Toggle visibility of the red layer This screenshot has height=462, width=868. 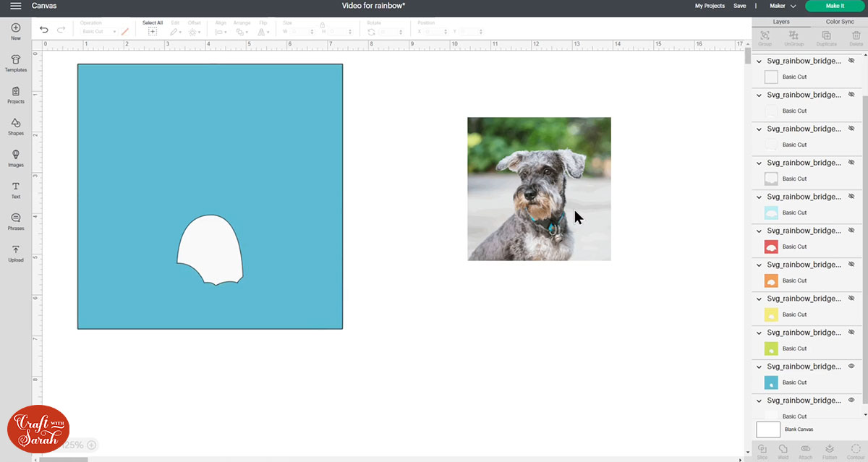point(851,231)
